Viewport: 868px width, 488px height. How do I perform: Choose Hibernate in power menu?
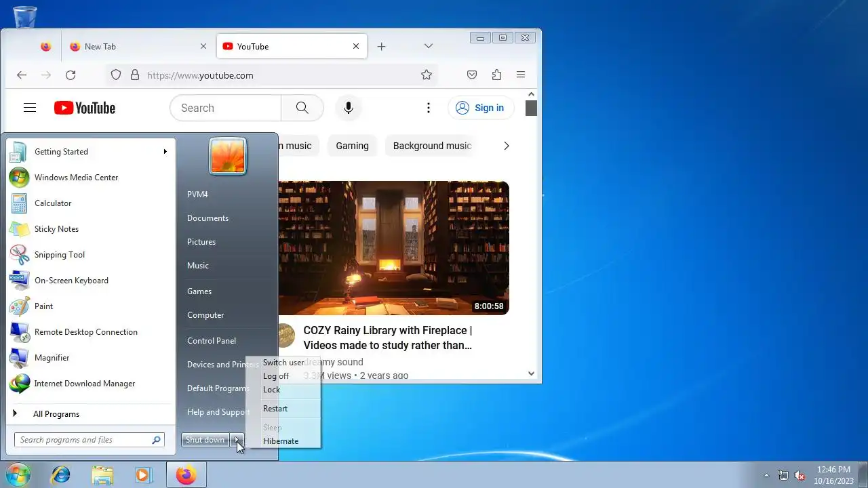point(281,441)
